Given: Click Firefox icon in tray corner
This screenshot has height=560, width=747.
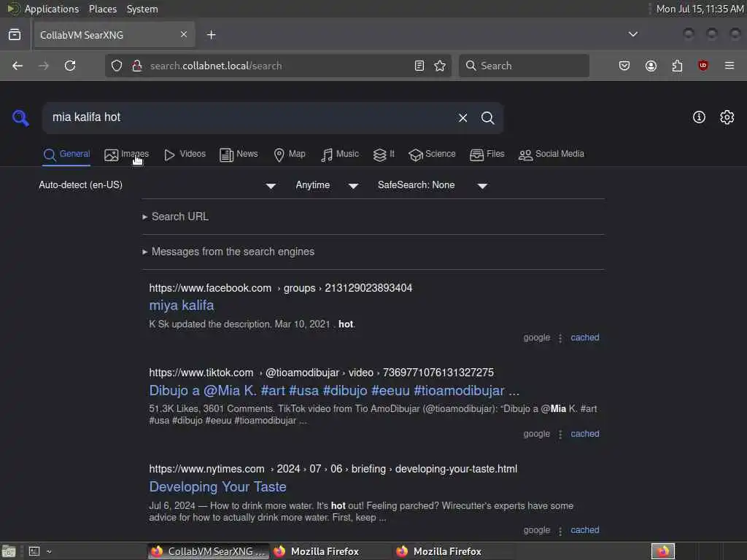Looking at the screenshot, I should point(663,551).
